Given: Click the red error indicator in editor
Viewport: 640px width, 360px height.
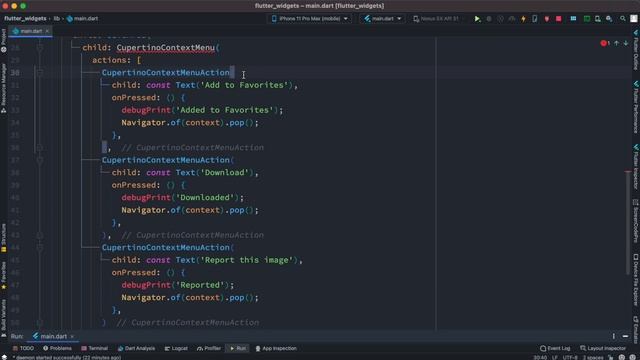Looking at the screenshot, I should click(604, 43).
